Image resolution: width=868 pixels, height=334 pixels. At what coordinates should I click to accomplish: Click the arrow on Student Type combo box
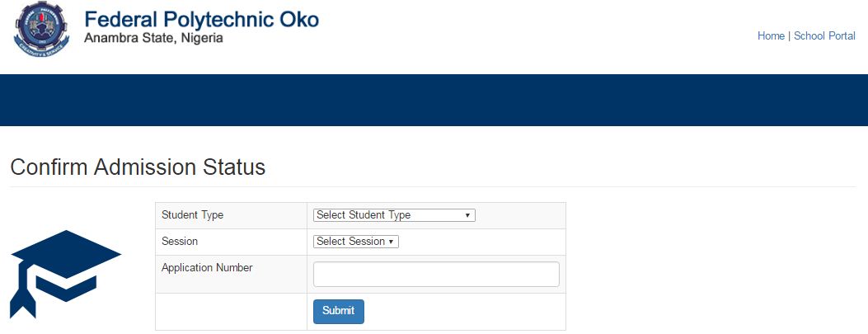(467, 215)
